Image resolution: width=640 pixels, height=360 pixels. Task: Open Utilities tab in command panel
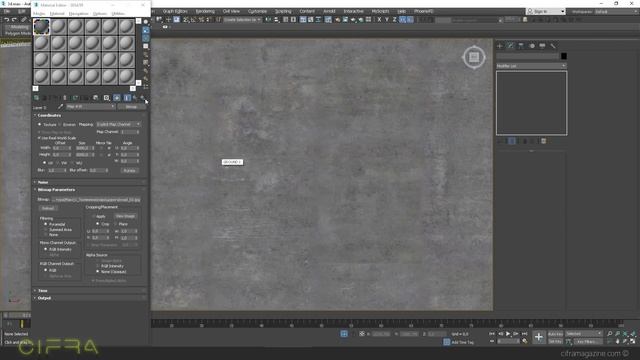(x=553, y=46)
